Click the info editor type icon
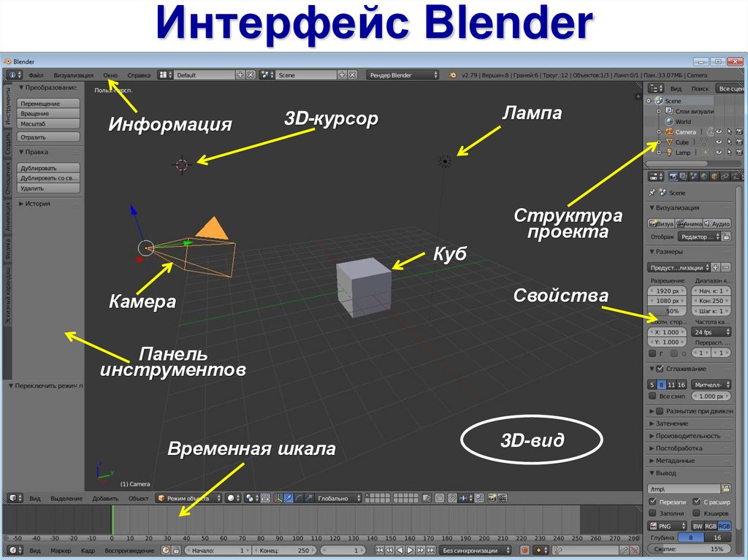The width and height of the screenshot is (748, 560). tap(14, 75)
